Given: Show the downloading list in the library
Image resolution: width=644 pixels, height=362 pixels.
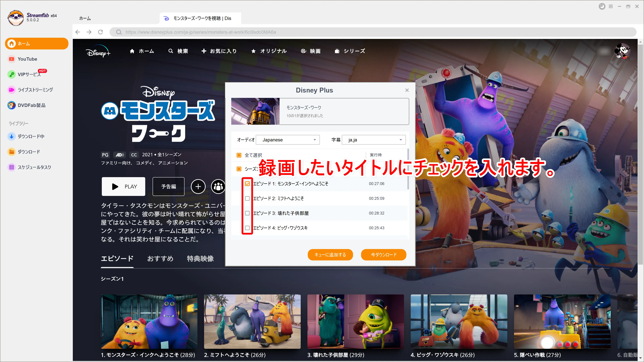Looking at the screenshot, I should [26, 136].
